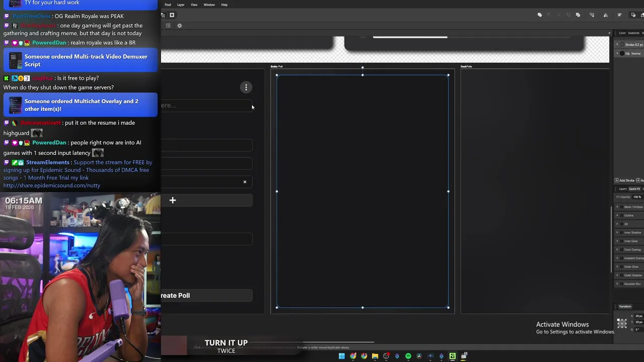This screenshot has height=362, width=644.
Task: Switch to the Swatches tab
Action: [x=633, y=33]
